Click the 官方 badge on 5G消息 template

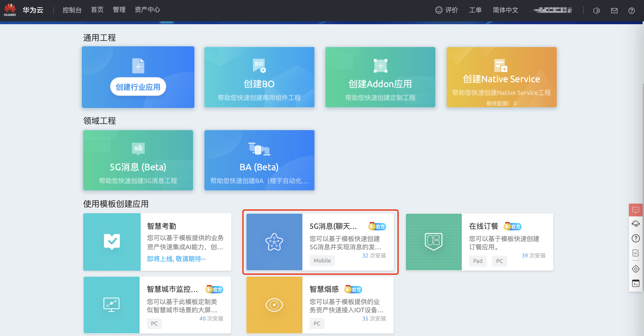click(x=377, y=226)
